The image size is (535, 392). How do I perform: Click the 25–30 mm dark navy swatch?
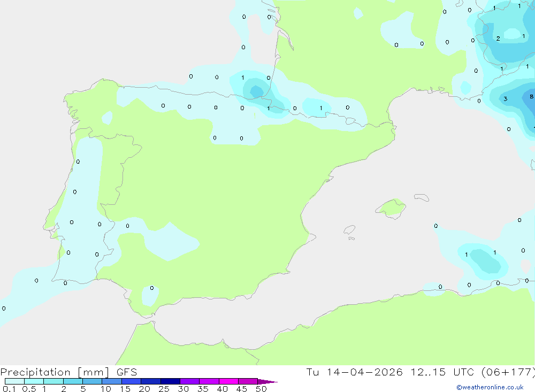coord(170,381)
